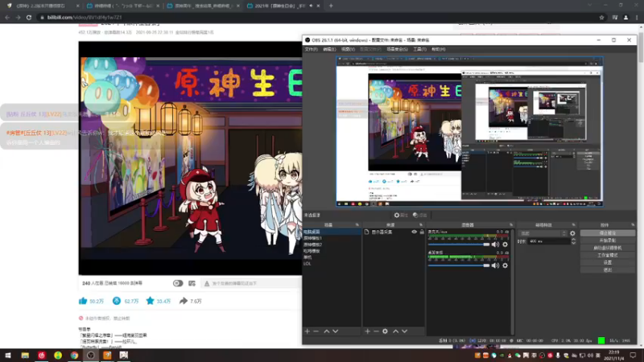Mute the desktop audio speaker in the mixer
Image resolution: width=644 pixels, height=362 pixels.
[x=495, y=265]
